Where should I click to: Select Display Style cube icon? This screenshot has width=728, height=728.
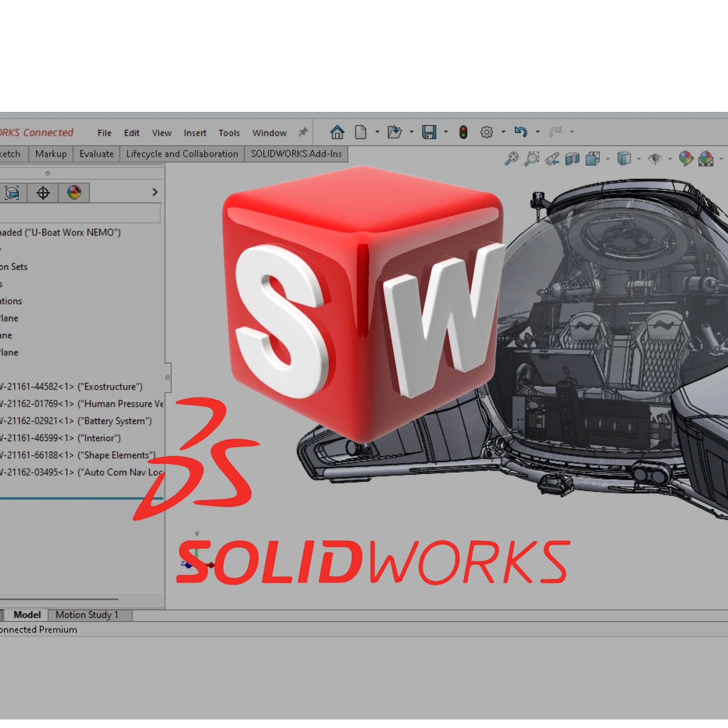[x=624, y=159]
